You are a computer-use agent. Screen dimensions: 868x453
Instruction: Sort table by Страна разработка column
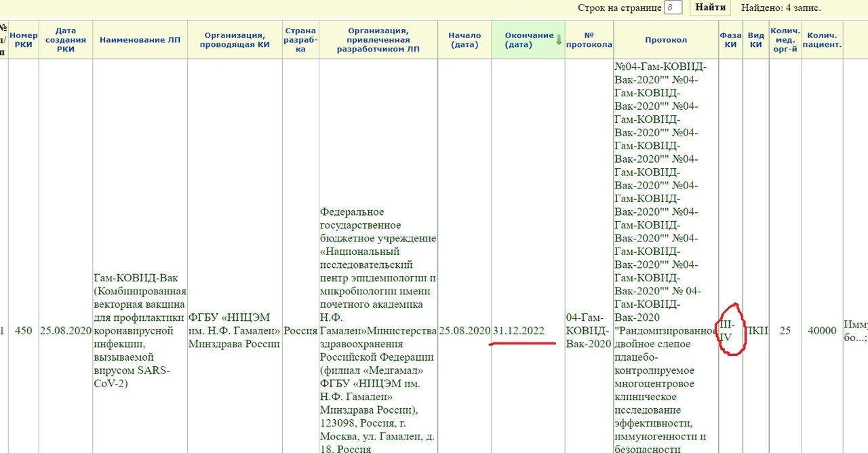(300, 40)
